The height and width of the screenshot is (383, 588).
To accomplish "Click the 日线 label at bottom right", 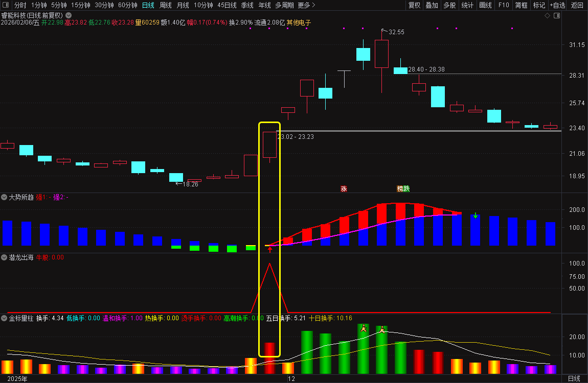I will pyautogui.click(x=574, y=378).
